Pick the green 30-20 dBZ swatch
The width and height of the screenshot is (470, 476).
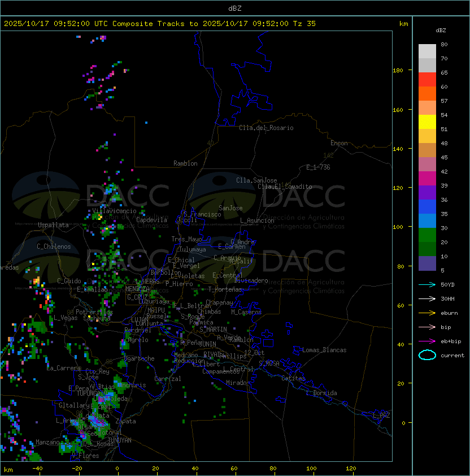pyautogui.click(x=427, y=235)
